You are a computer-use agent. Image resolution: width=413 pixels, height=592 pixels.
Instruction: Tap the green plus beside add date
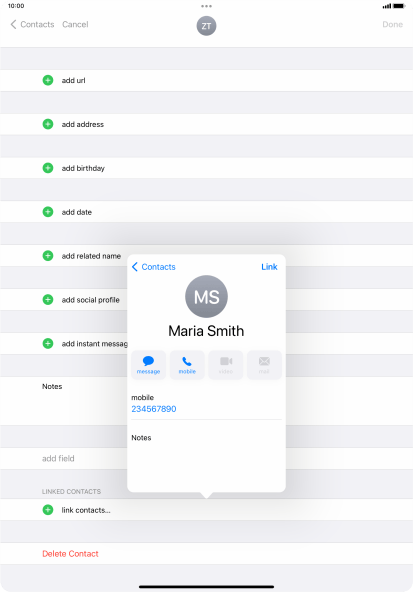tap(48, 212)
